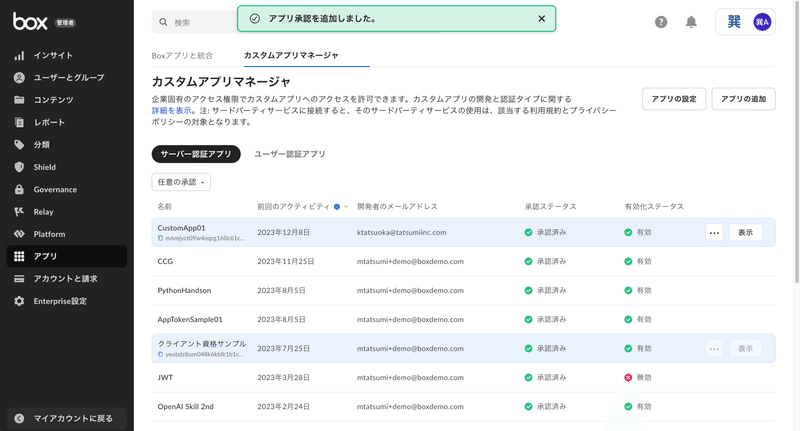
Task: Open ユーザーとグループ in the sidebar
Action: coord(66,78)
